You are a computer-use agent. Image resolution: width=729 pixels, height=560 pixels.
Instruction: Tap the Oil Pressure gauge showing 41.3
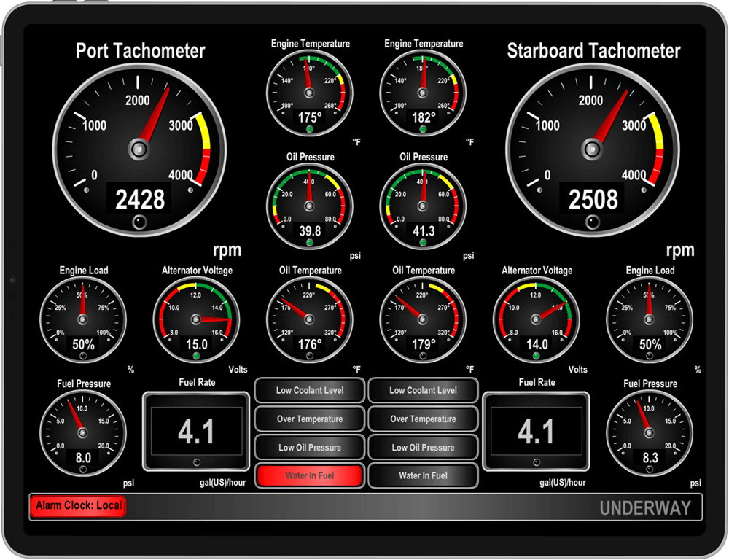pyautogui.click(x=423, y=206)
